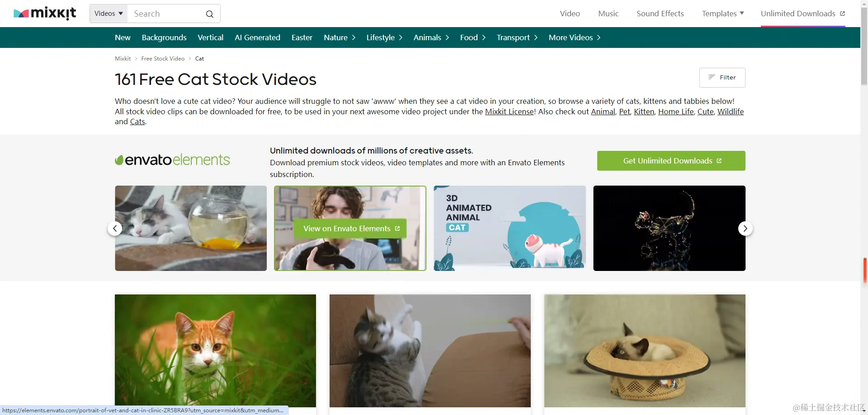Viewport: 868px width, 415px height.
Task: Click in the Search input field
Action: pos(166,14)
